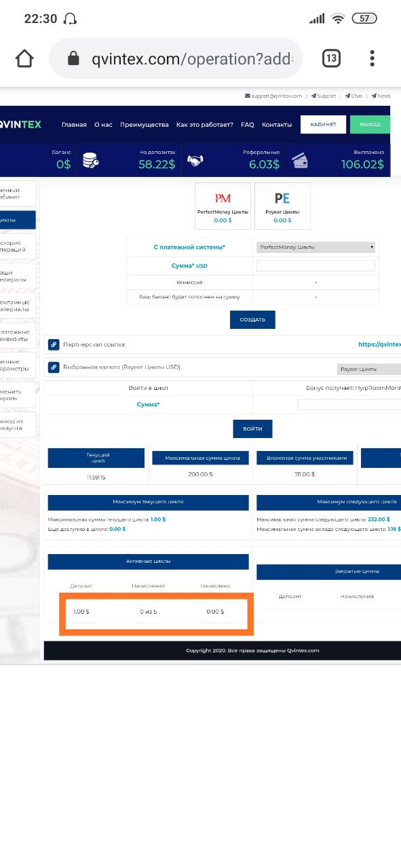
Task: Click the link icon beside Выбранная валюта
Action: pyautogui.click(x=54, y=368)
